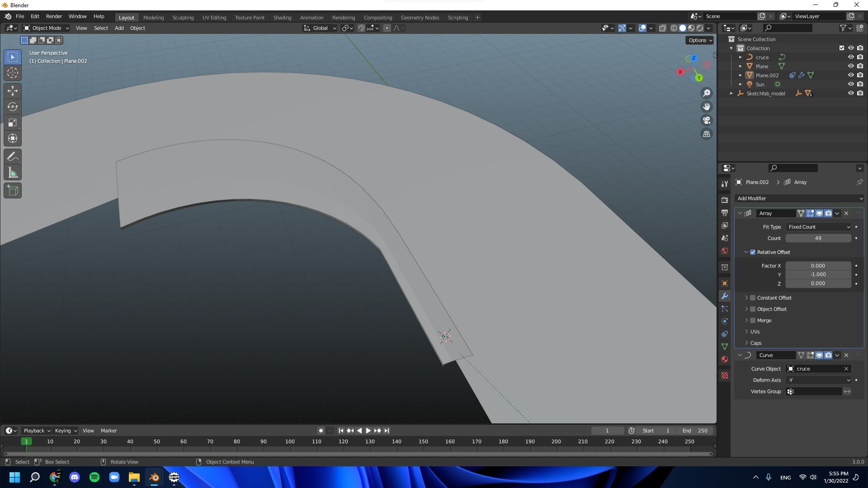This screenshot has height=488, width=868.
Task: Select the Measure tool
Action: point(13,173)
